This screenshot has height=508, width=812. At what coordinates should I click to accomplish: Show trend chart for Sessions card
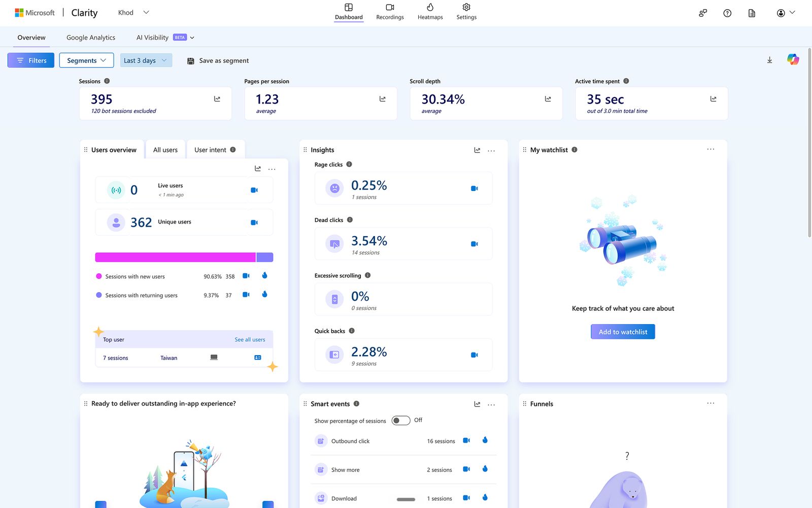pyautogui.click(x=217, y=99)
